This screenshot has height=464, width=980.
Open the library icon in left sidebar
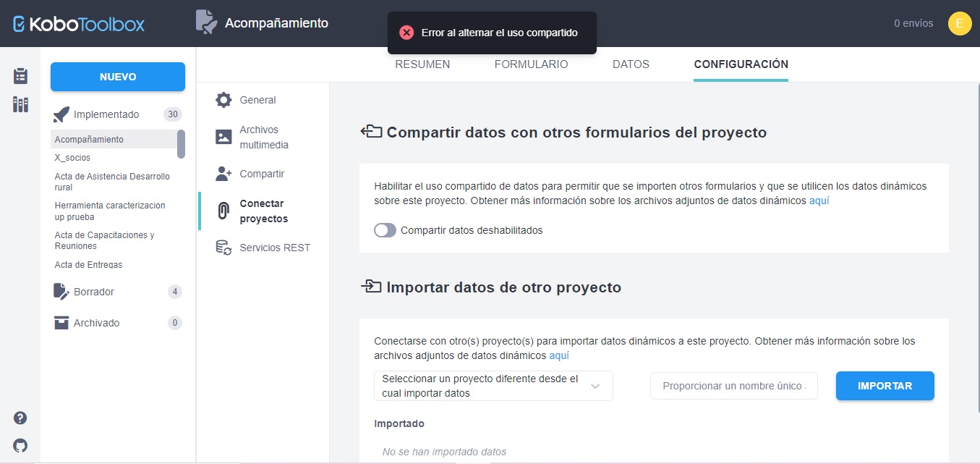point(20,104)
